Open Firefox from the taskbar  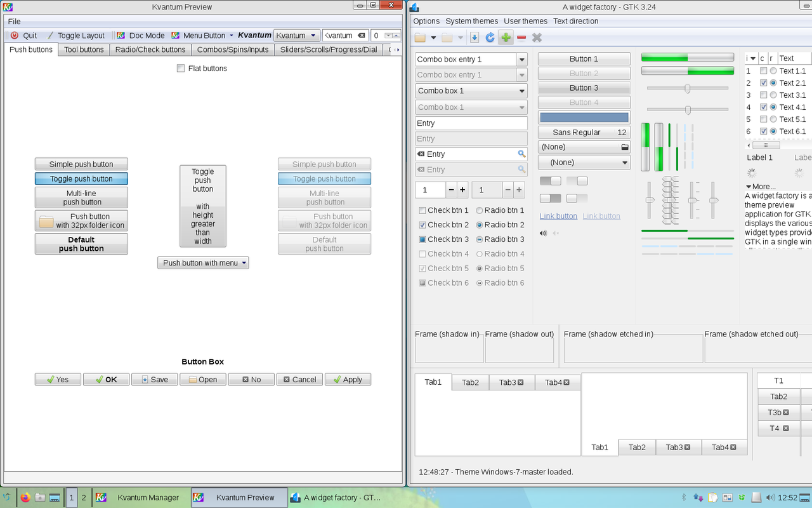pos(25,497)
